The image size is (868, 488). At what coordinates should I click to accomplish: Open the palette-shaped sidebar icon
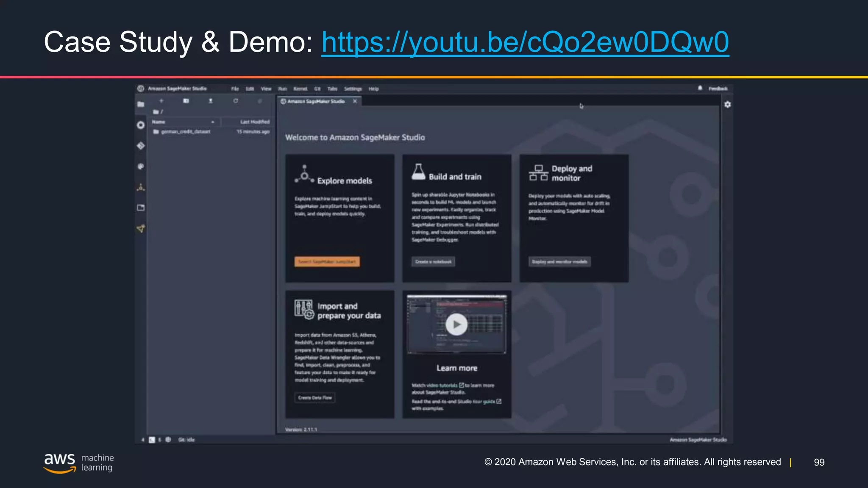(x=141, y=166)
